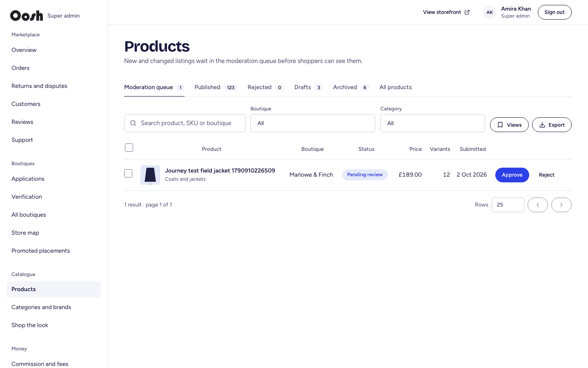Click the external link icon beside View storefront
This screenshot has height=368, width=588.
(x=467, y=12)
